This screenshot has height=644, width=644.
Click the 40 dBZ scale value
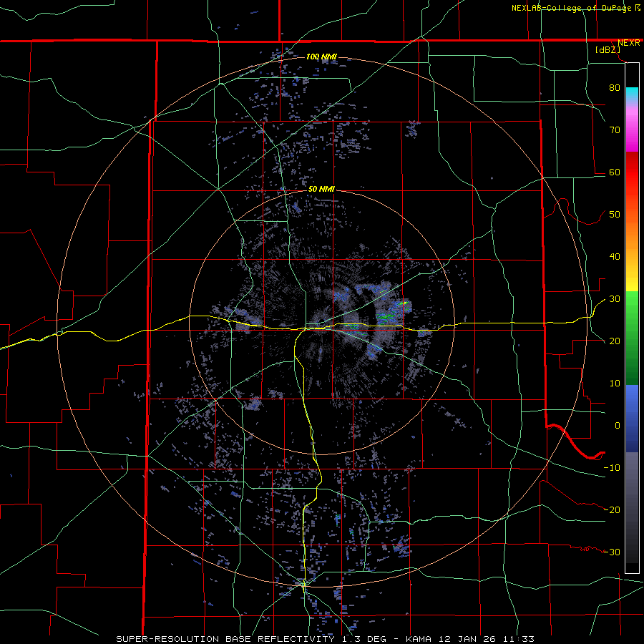615,257
